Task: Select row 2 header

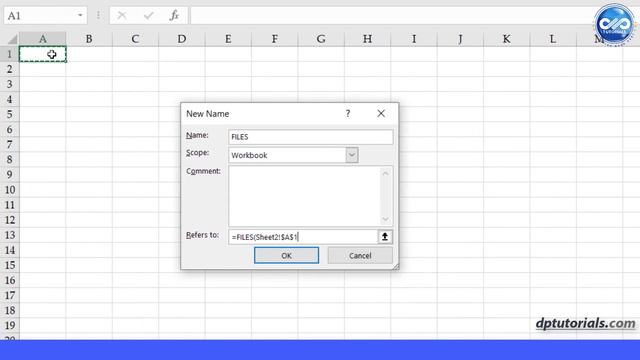Action: (x=9, y=69)
